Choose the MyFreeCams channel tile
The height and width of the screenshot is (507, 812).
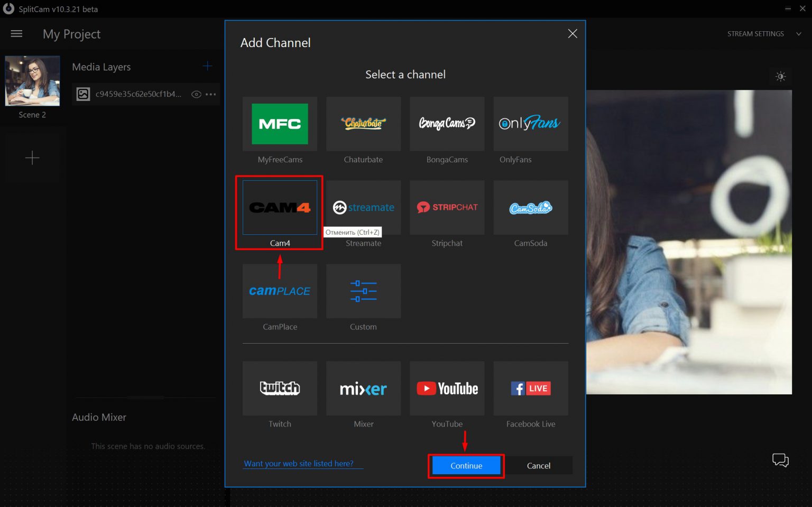tap(280, 124)
